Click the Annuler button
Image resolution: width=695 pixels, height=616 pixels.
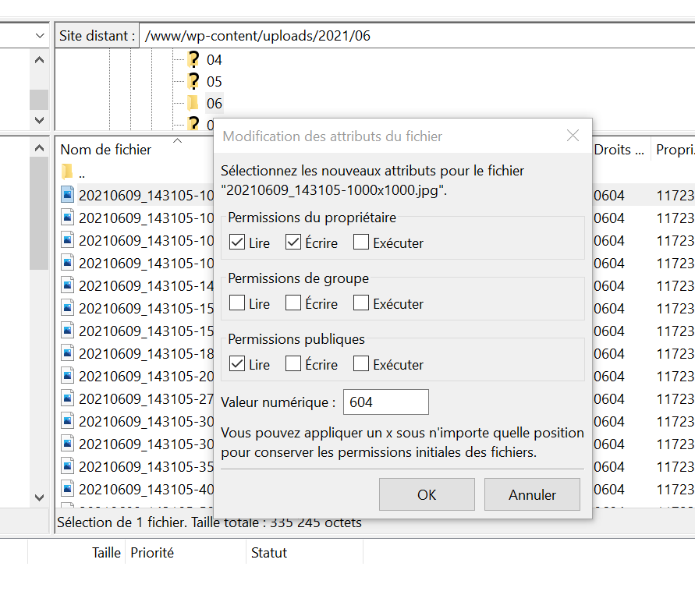click(x=532, y=494)
